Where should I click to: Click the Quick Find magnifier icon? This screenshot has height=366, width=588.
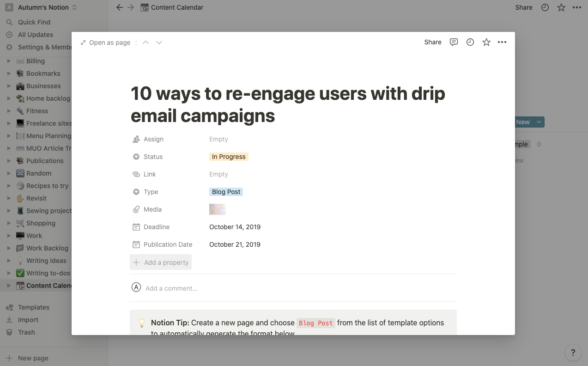click(x=9, y=22)
